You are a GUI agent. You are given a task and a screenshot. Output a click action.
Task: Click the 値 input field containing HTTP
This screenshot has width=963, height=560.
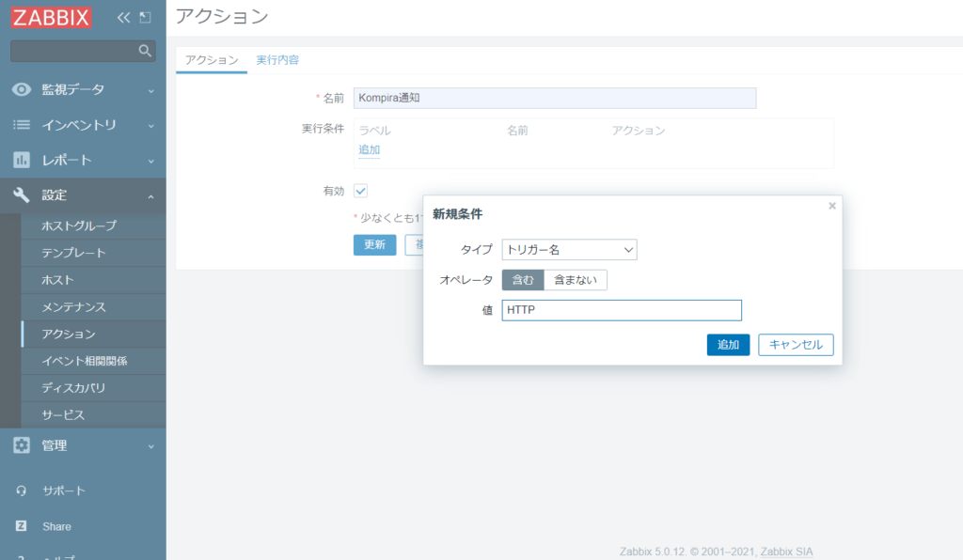[621, 310]
